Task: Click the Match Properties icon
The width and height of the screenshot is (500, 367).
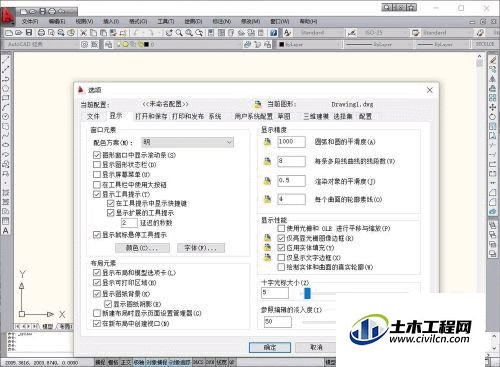Action: point(113,33)
